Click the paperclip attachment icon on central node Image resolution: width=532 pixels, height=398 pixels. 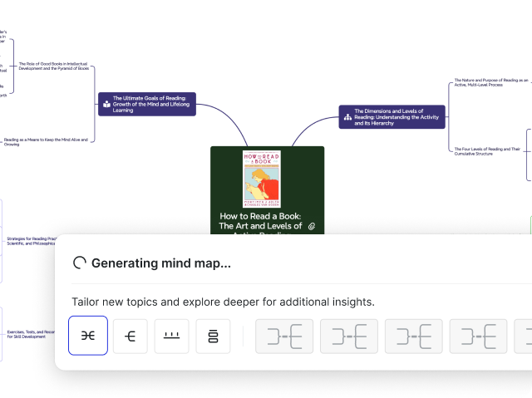click(312, 226)
